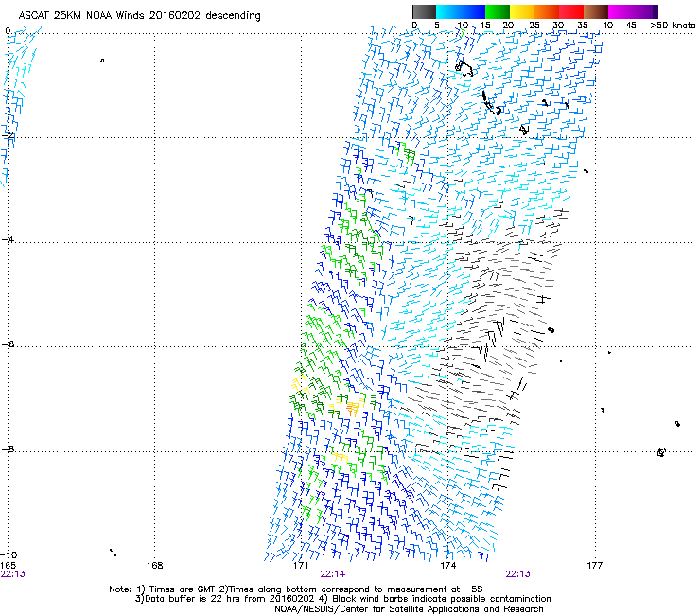Click the '25' legend scale label
Image resolution: width=700 pixels, height=615 pixels.
click(x=534, y=25)
